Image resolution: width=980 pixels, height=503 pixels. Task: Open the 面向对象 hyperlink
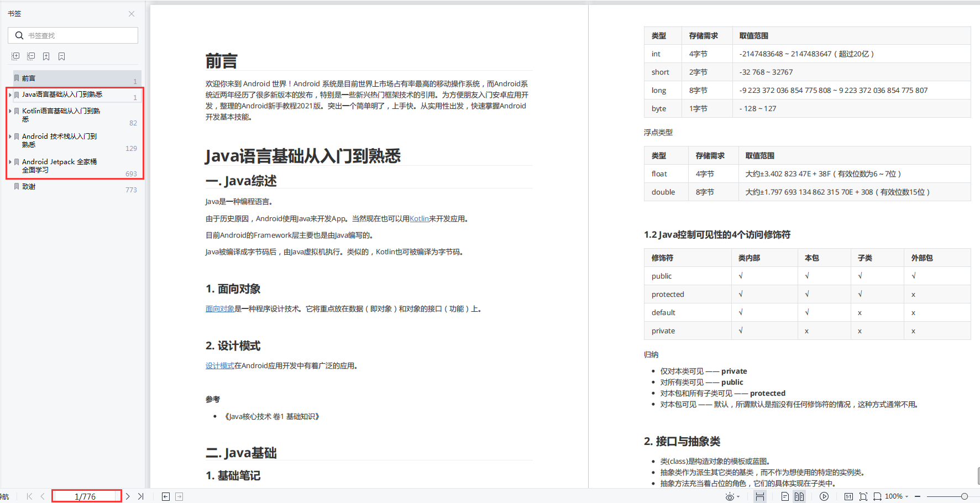pyautogui.click(x=219, y=308)
